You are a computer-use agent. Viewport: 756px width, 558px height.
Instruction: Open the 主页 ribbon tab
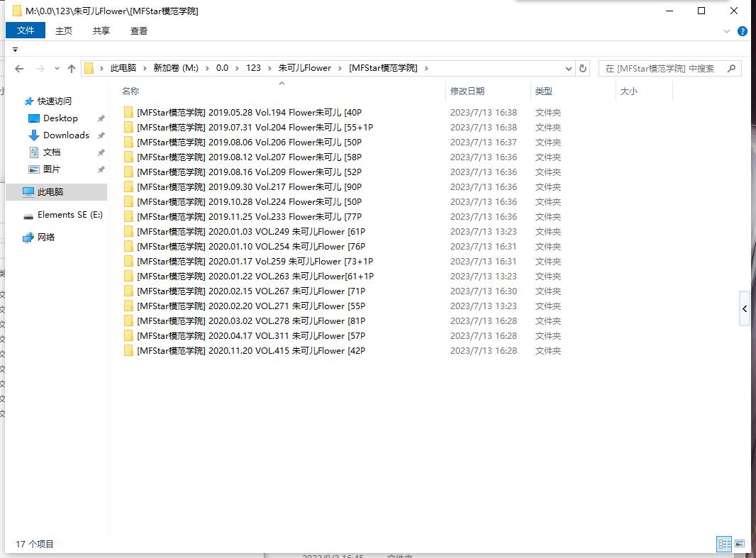pos(64,30)
